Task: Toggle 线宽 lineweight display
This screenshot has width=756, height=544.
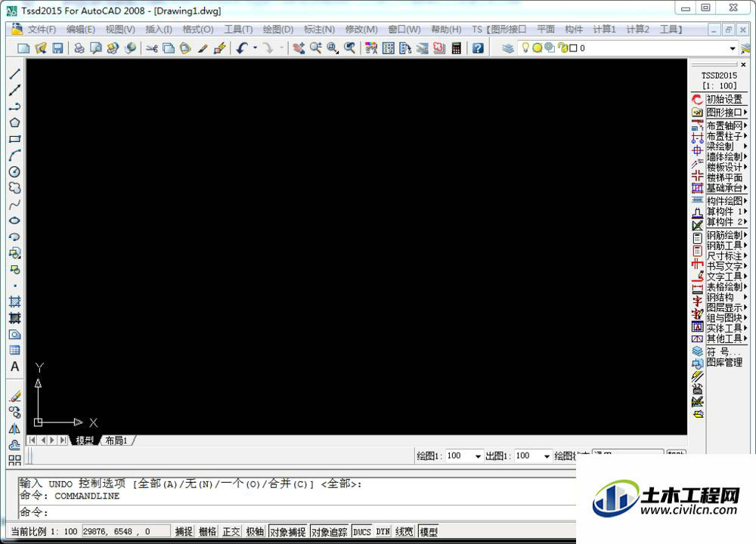Action: point(404,531)
